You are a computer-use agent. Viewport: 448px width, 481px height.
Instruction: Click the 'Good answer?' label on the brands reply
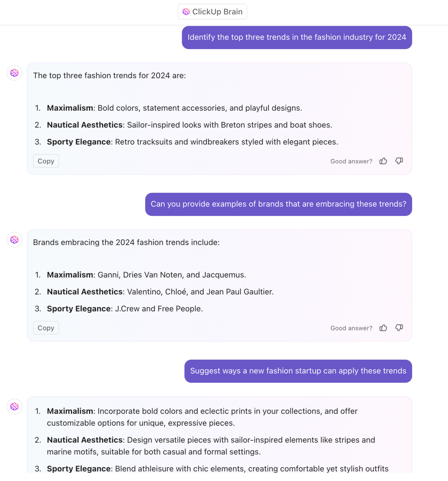(351, 328)
